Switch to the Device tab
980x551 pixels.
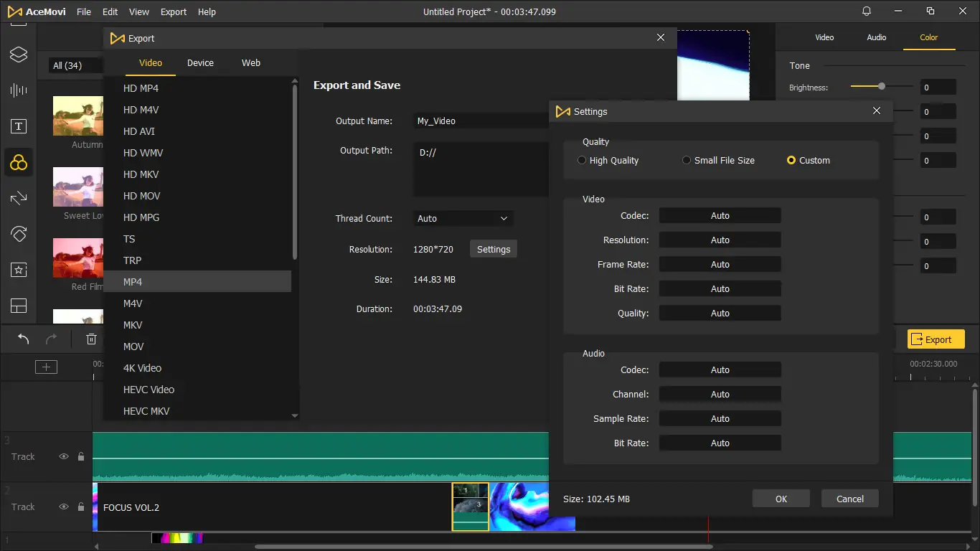[200, 63]
